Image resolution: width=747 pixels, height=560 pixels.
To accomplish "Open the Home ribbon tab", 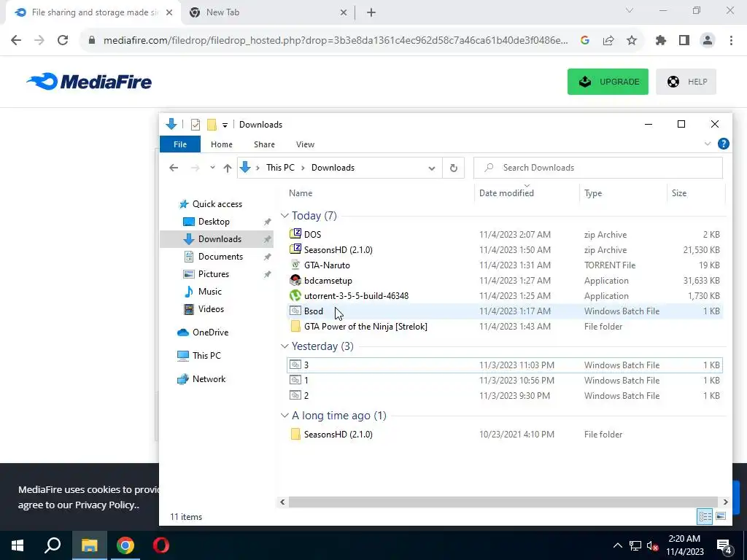I will coord(222,144).
